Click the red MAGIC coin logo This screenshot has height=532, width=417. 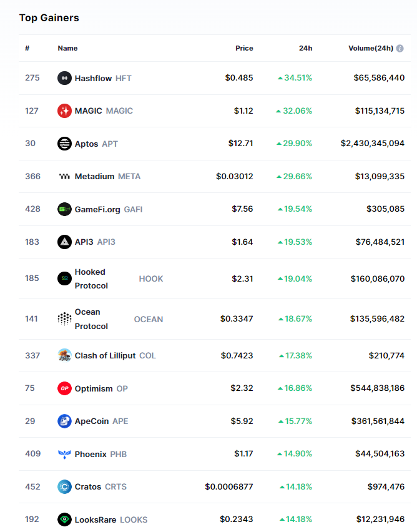(64, 111)
